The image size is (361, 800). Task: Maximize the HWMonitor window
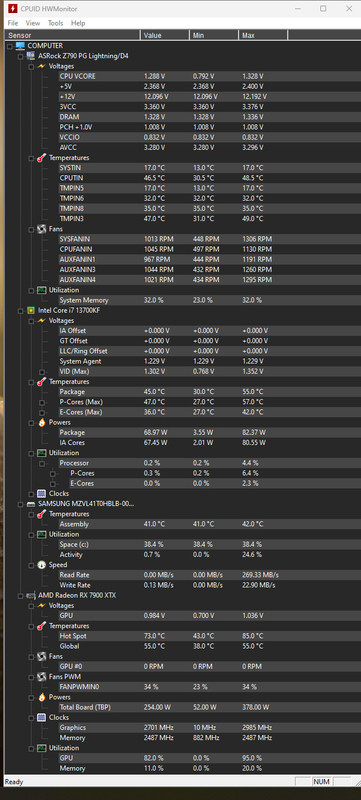click(x=323, y=9)
